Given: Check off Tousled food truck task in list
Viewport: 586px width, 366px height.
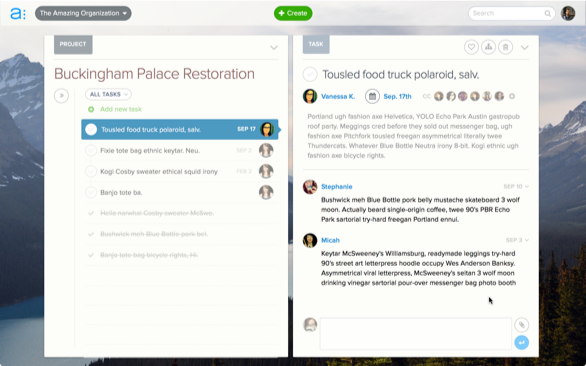Looking at the screenshot, I should click(x=91, y=129).
